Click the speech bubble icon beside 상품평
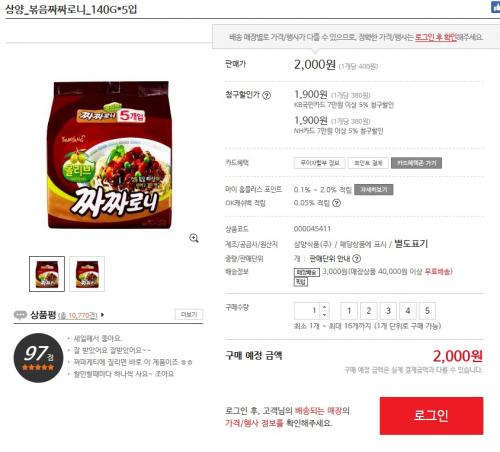500x452 pixels. pyautogui.click(x=20, y=314)
